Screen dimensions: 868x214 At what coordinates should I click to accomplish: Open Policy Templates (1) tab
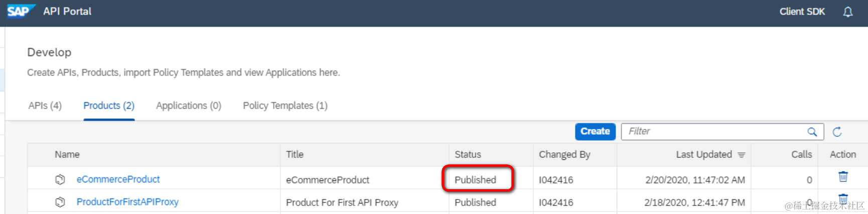285,106
